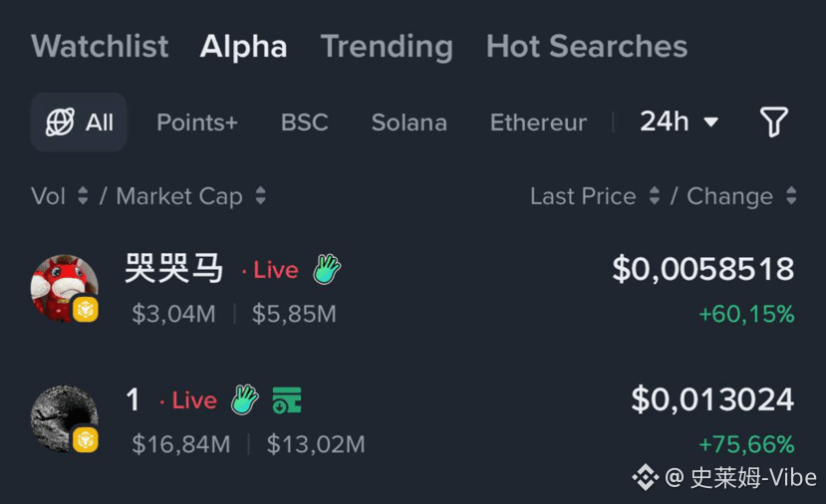826x504 pixels.
Task: Filter tokens by BSC chain
Action: [x=304, y=123]
